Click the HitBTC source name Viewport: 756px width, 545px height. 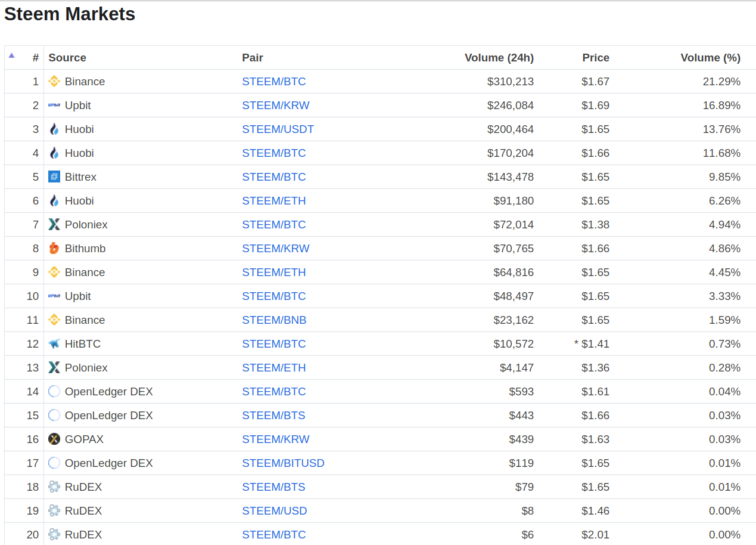pos(83,344)
